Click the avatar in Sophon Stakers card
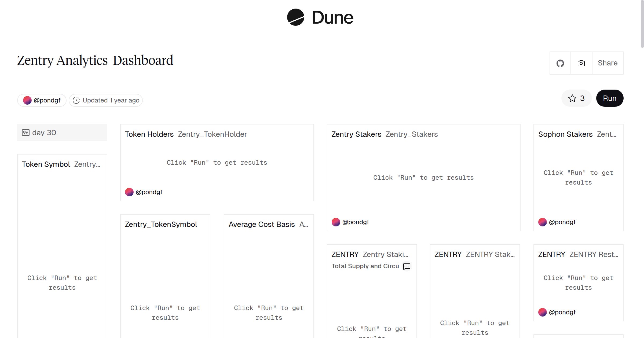The image size is (644, 338). (x=543, y=222)
